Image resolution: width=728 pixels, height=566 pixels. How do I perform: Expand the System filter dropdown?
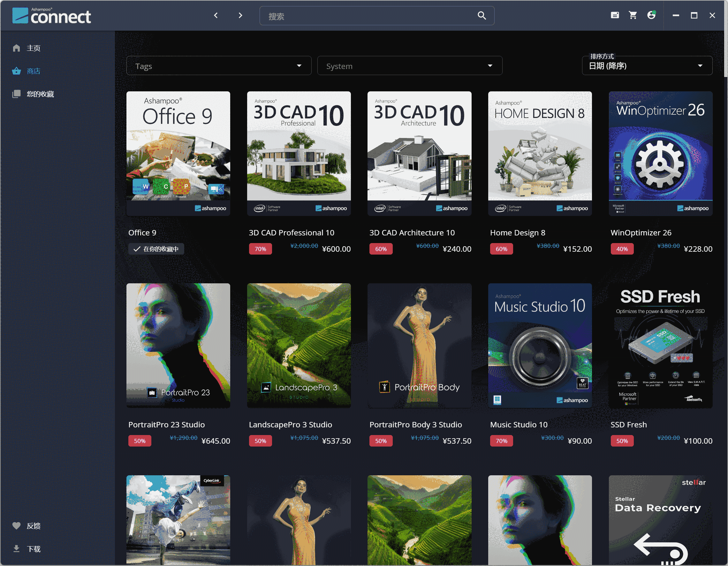[x=409, y=66]
